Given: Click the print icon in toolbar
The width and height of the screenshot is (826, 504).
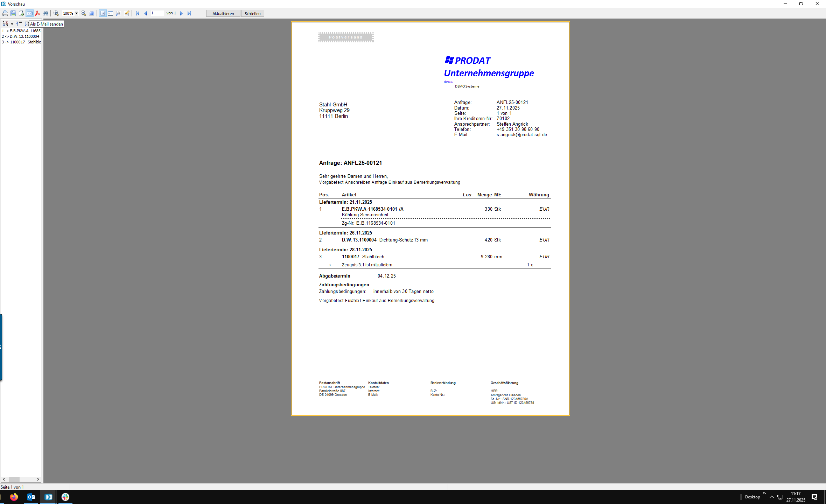Looking at the screenshot, I should tap(5, 13).
